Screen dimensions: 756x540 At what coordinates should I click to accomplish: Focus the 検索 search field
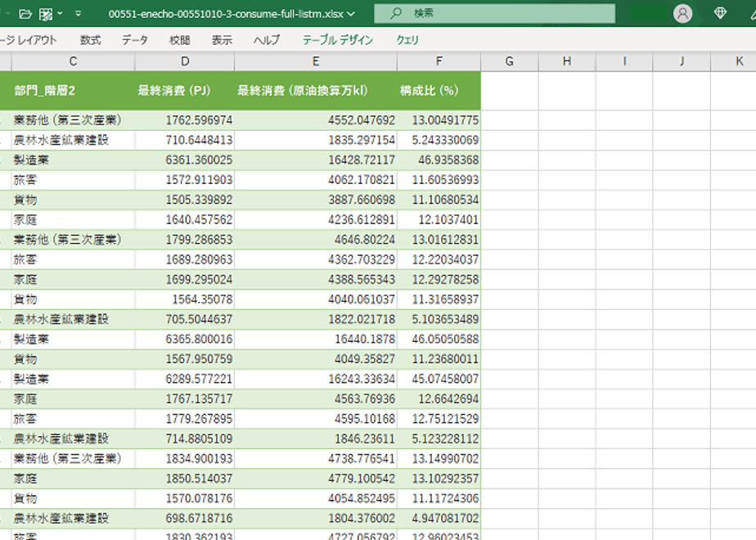(495, 13)
